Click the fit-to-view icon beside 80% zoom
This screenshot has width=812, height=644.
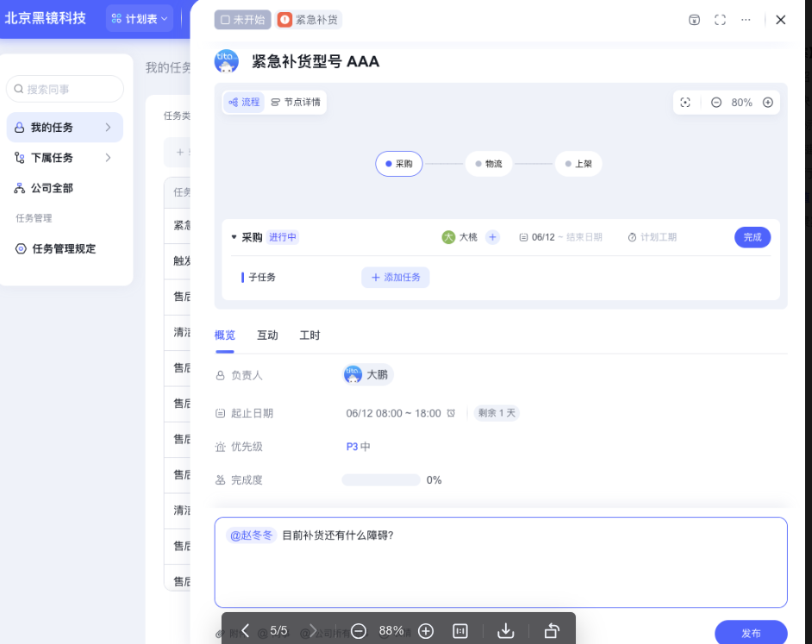tap(685, 103)
